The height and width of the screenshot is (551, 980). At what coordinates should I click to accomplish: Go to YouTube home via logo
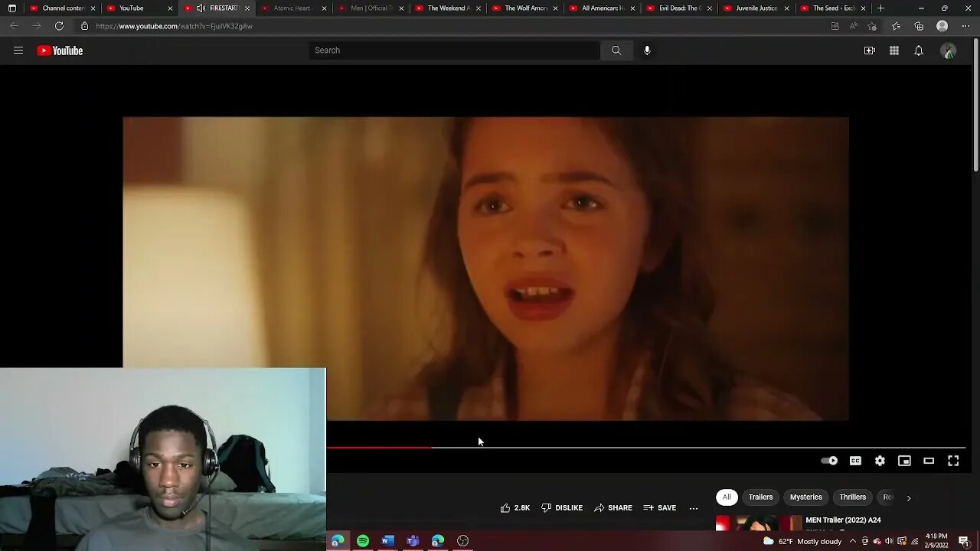click(x=60, y=51)
